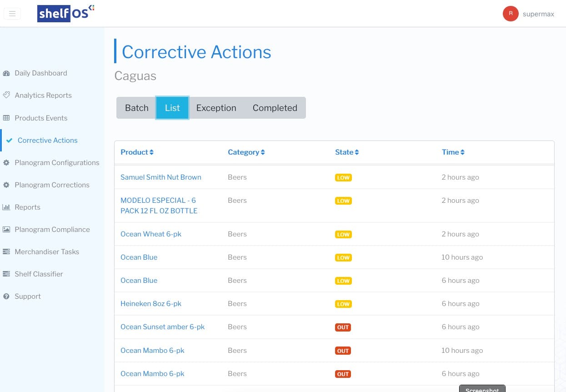Click the Support question mark icon
The width and height of the screenshot is (566, 392).
tap(6, 297)
